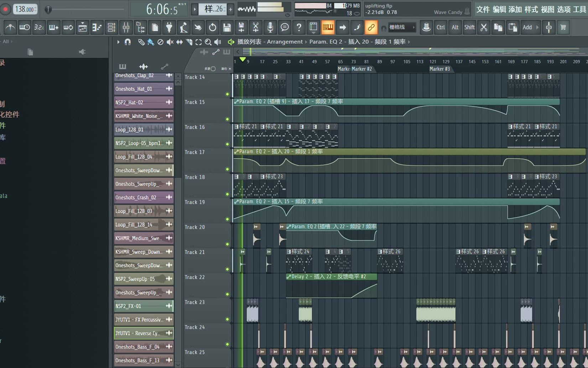The height and width of the screenshot is (368, 588).
Task: Toggle the playlist magnet snap icon
Action: [x=128, y=42]
